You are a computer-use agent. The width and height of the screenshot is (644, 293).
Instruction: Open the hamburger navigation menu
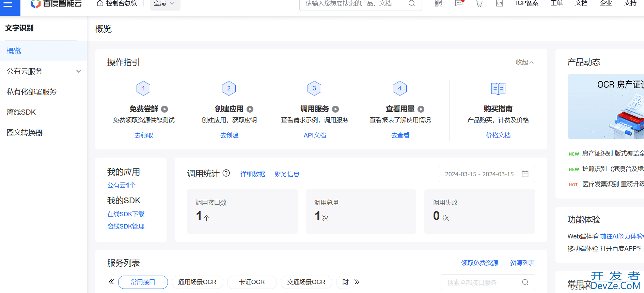(8, 5)
